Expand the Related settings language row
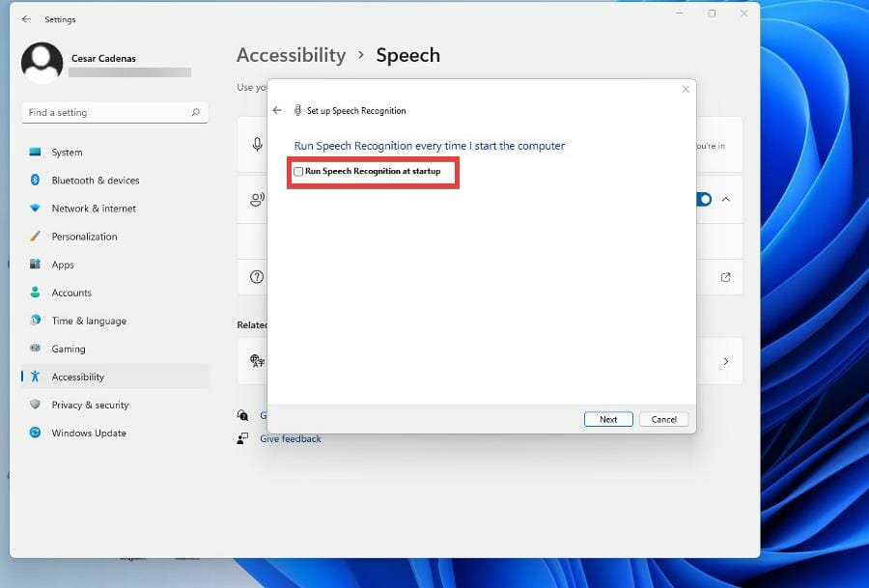This screenshot has height=588, width=869. (x=725, y=361)
